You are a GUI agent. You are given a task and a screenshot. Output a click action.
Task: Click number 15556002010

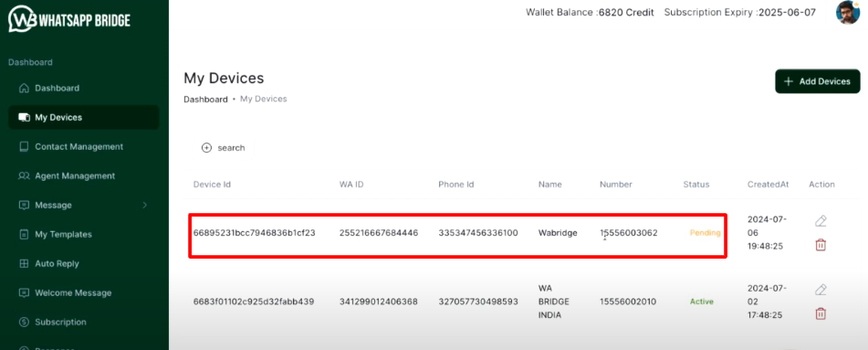(628, 302)
